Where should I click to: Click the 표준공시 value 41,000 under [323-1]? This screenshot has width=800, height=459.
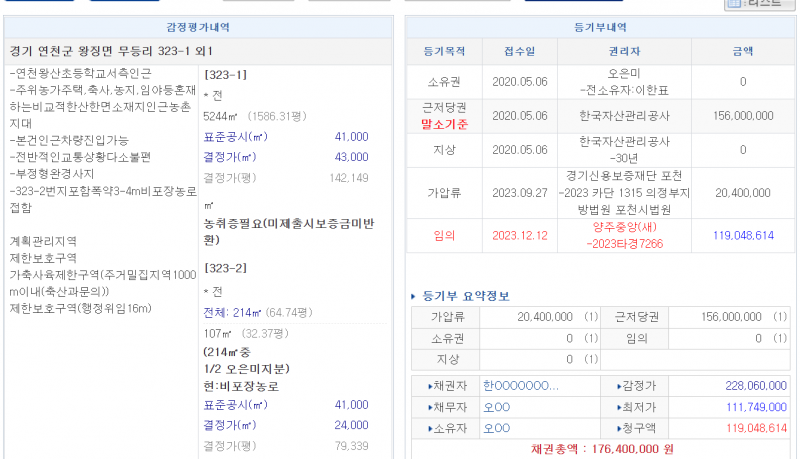pyautogui.click(x=352, y=136)
